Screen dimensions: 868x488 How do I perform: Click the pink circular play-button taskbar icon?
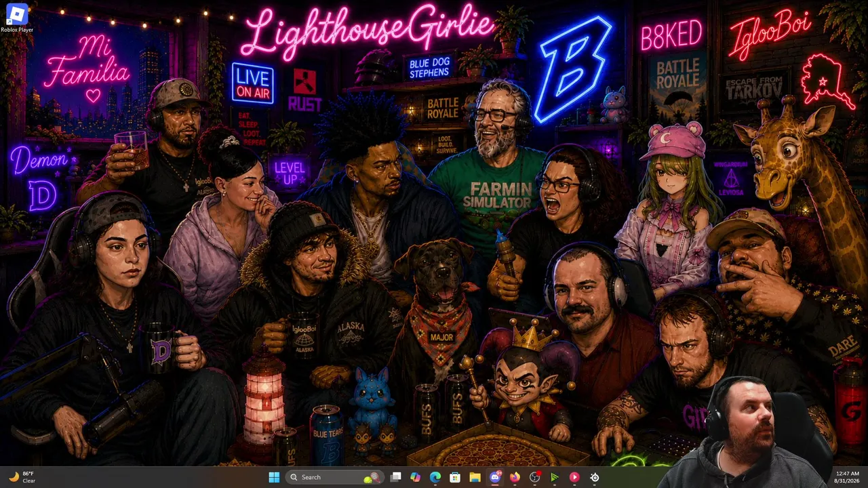574,477
